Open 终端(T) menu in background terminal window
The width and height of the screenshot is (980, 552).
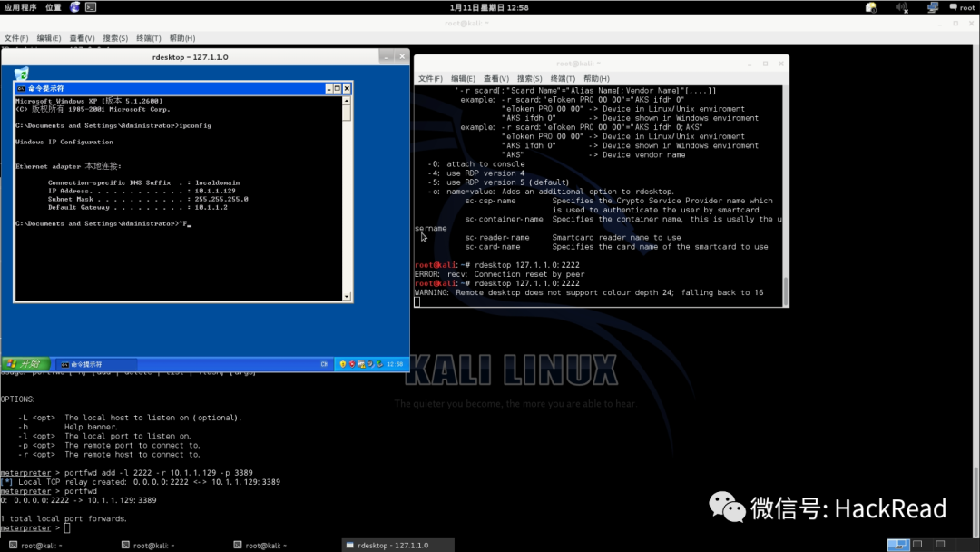149,38
